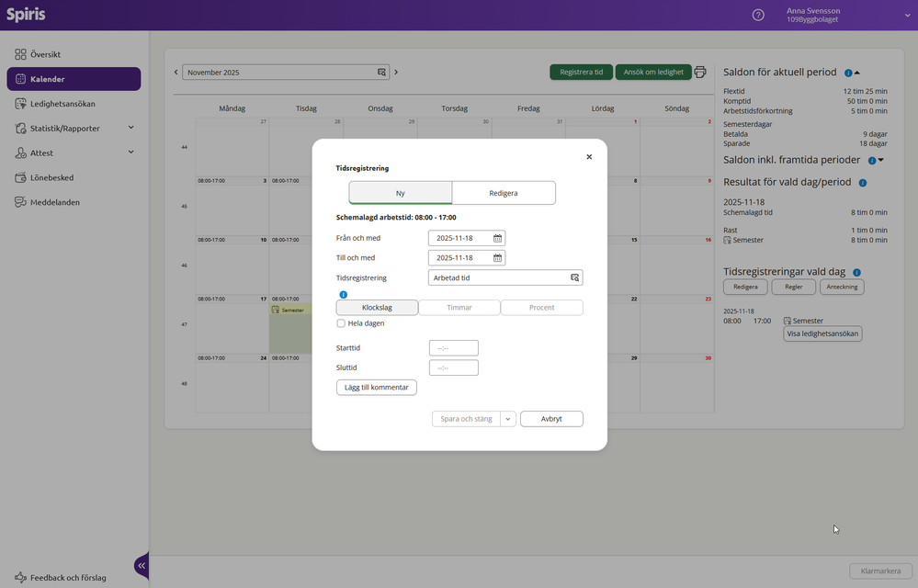Go to previous month arrow
This screenshot has width=918, height=588.
[176, 72]
